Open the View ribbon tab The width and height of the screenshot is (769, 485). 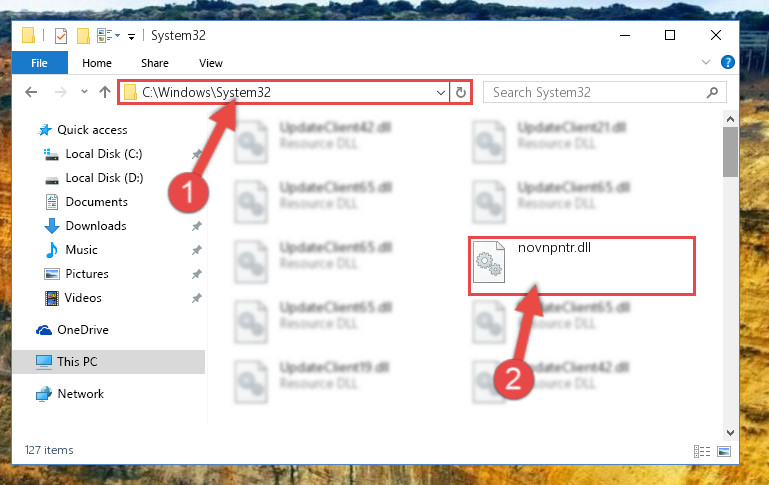click(211, 63)
